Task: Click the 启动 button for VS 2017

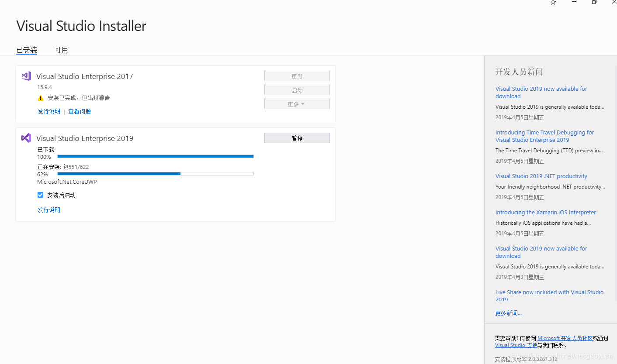Action: pyautogui.click(x=297, y=90)
